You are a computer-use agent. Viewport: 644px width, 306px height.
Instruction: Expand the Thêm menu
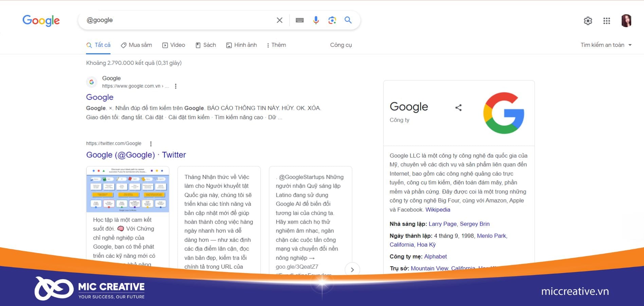click(x=276, y=45)
